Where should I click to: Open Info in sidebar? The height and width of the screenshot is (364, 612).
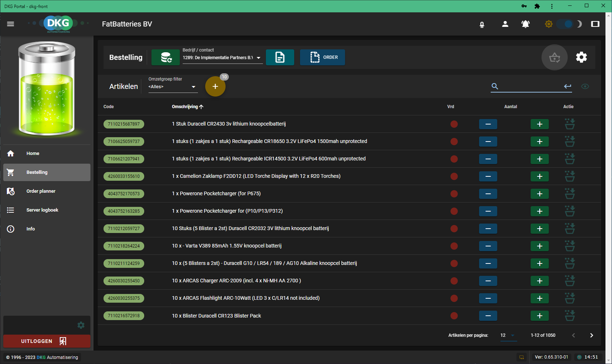pos(47,229)
